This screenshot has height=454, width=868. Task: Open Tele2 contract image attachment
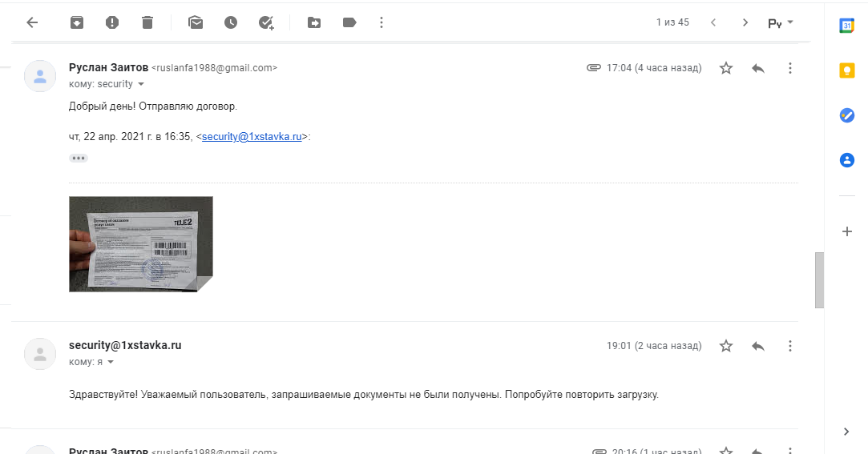141,244
